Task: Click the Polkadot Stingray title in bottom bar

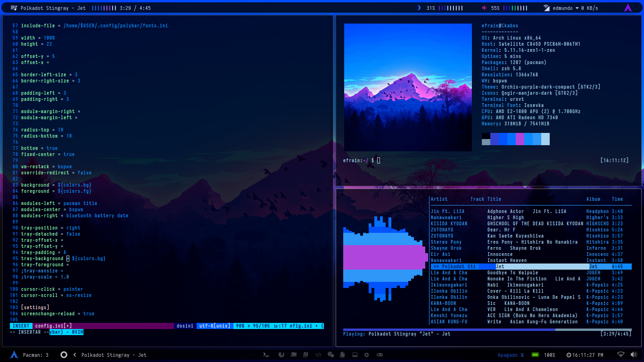Action: click(x=114, y=355)
